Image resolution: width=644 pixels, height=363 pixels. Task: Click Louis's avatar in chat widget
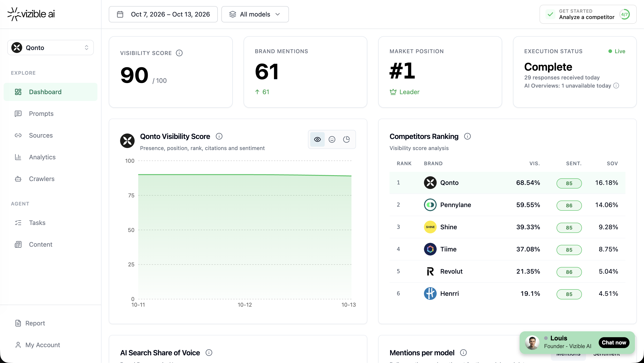[x=532, y=343]
